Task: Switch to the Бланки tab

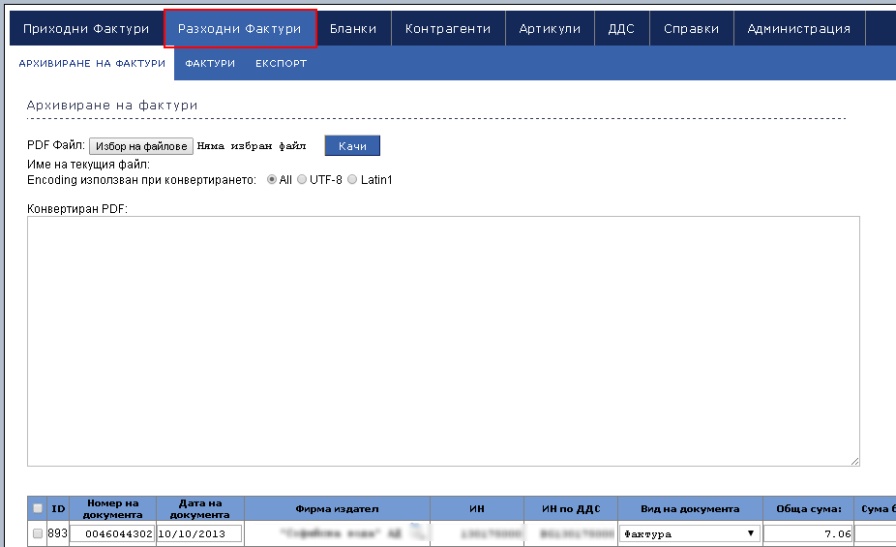Action: pos(353,29)
